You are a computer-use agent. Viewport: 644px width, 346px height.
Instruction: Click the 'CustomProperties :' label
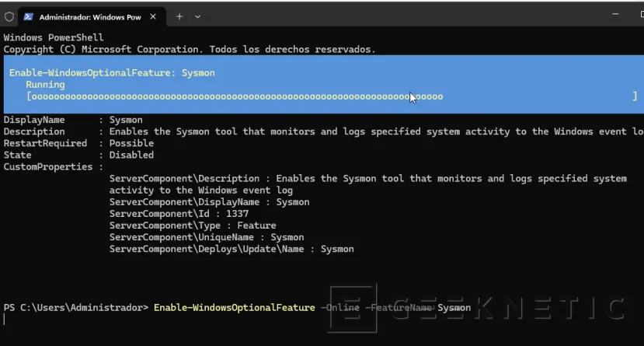[x=54, y=167]
